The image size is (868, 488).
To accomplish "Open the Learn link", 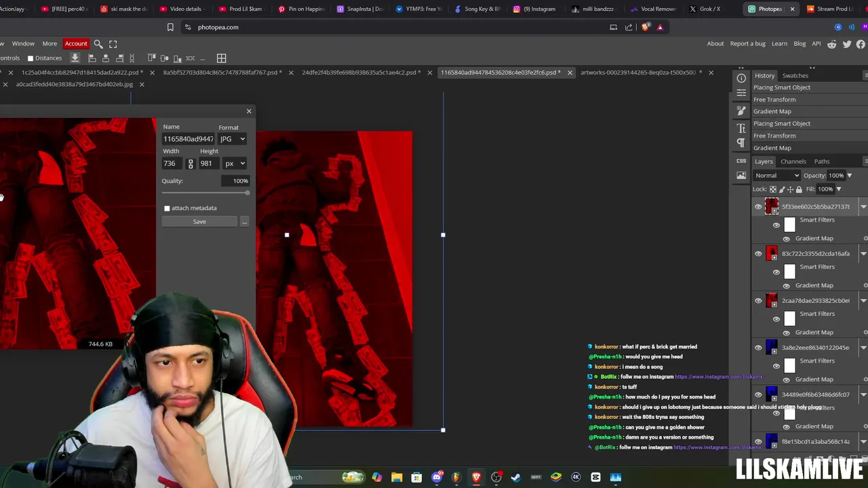I will [x=779, y=44].
